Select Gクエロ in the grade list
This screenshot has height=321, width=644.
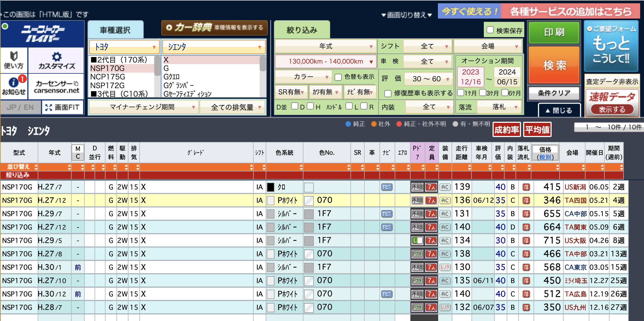click(x=211, y=77)
